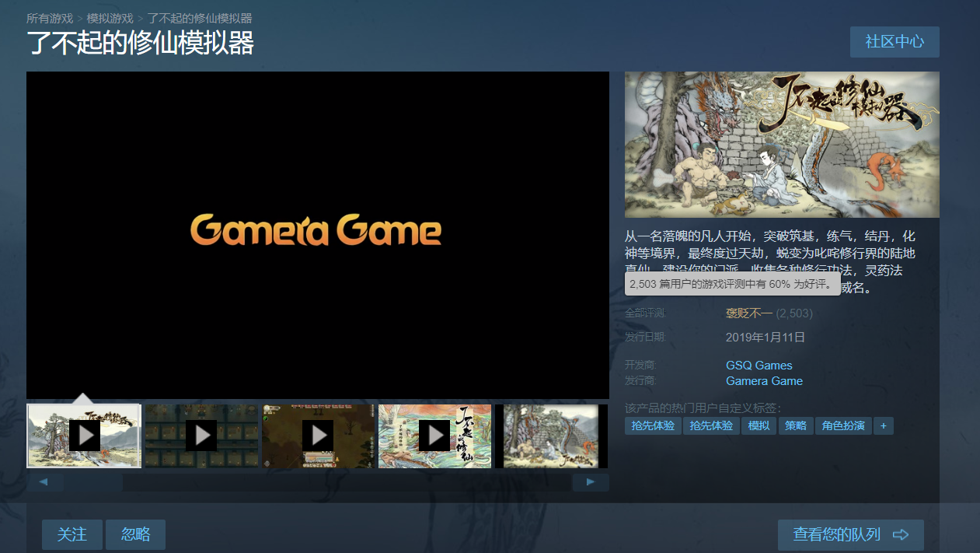Image resolution: width=980 pixels, height=553 pixels.
Task: Click the plus button to add tags
Action: coord(883,426)
